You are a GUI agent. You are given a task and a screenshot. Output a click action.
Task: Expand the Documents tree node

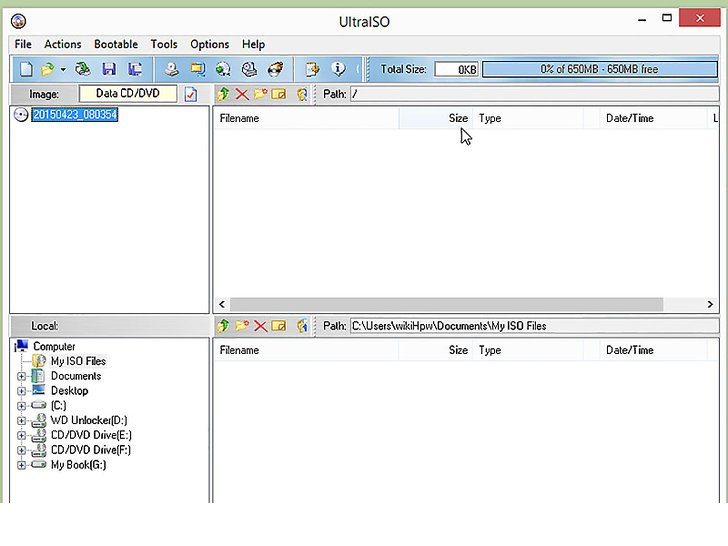click(21, 376)
